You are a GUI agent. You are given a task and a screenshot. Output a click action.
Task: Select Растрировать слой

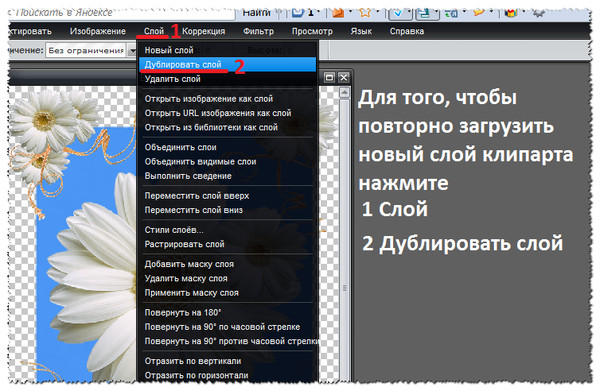[x=227, y=244]
